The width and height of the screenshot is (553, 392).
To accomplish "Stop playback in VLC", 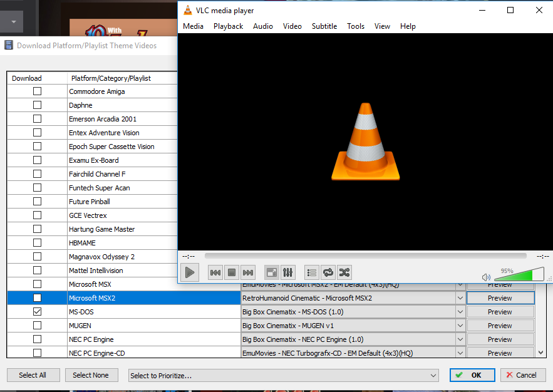I will [232, 272].
